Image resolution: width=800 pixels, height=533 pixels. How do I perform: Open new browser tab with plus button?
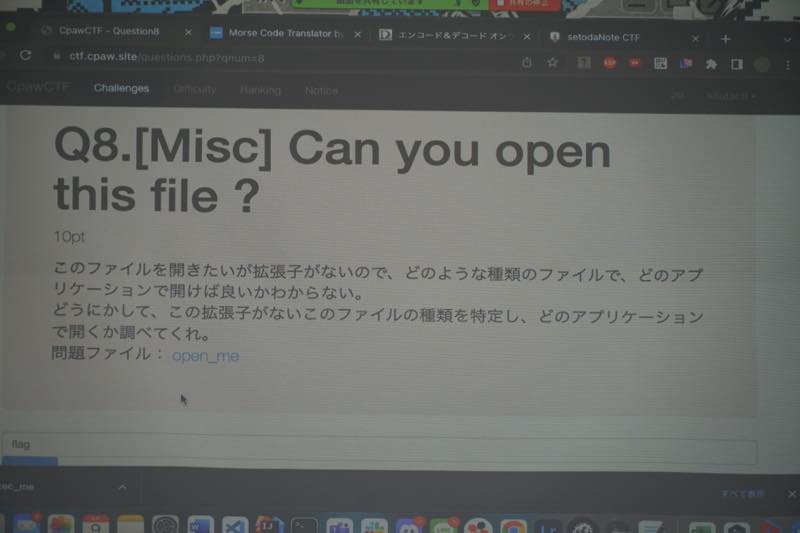(726, 38)
